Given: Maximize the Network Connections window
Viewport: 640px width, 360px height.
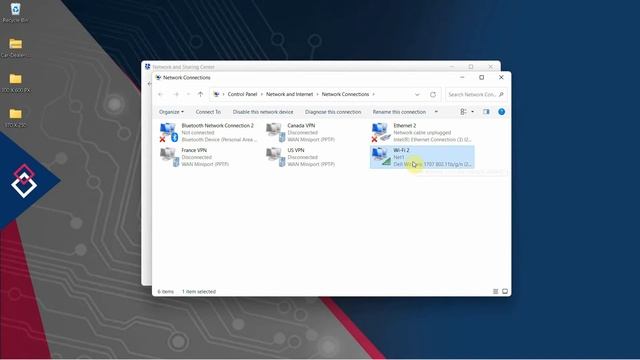Looking at the screenshot, I should tap(482, 77).
